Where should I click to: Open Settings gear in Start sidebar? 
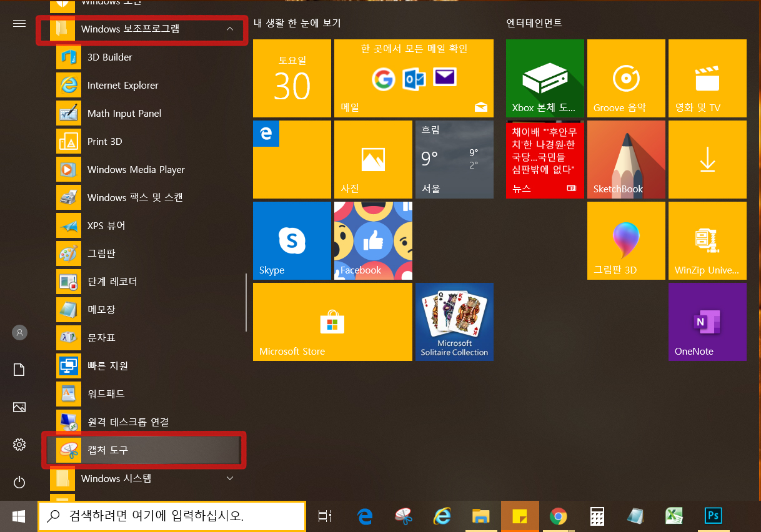[19, 445]
